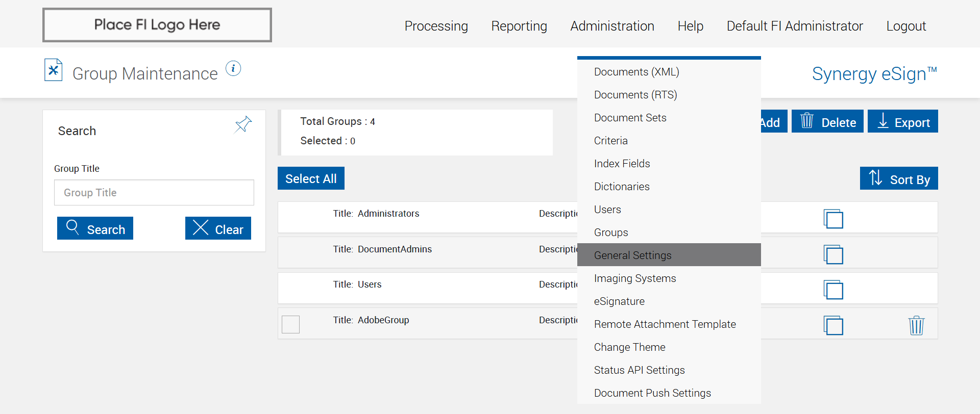
Task: Click copy icon in AdobeGroup row
Action: [833, 325]
